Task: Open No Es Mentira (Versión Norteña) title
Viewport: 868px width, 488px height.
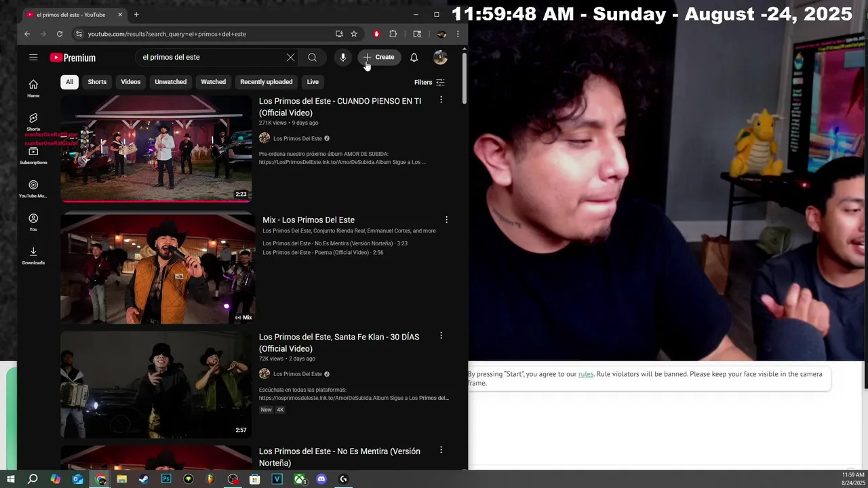Action: point(340,457)
